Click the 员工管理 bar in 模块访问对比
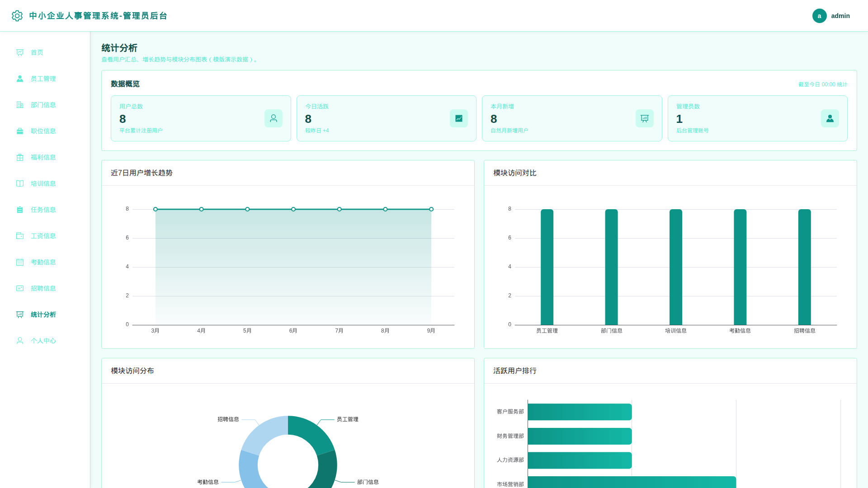 pos(547,267)
